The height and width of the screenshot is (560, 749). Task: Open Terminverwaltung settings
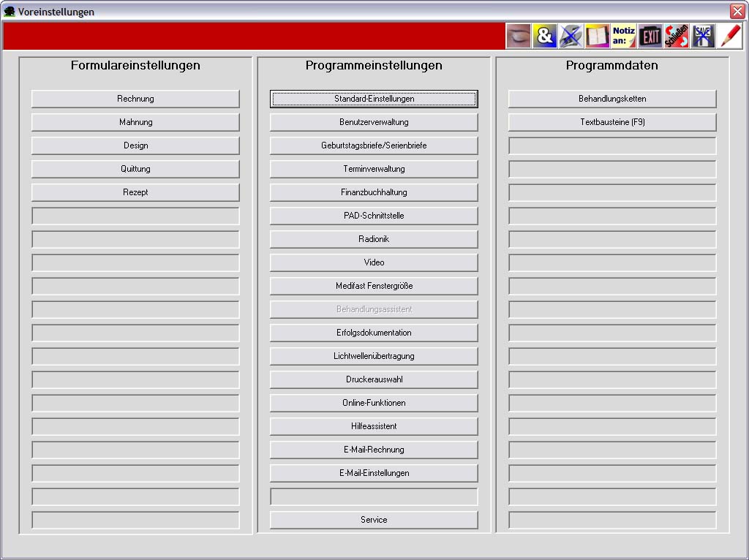[374, 169]
